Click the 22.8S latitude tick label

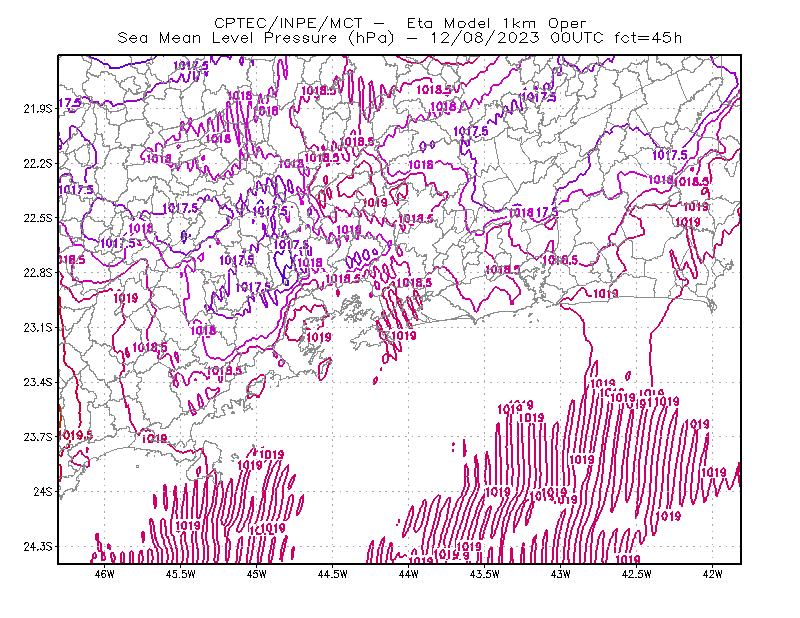[x=38, y=273]
